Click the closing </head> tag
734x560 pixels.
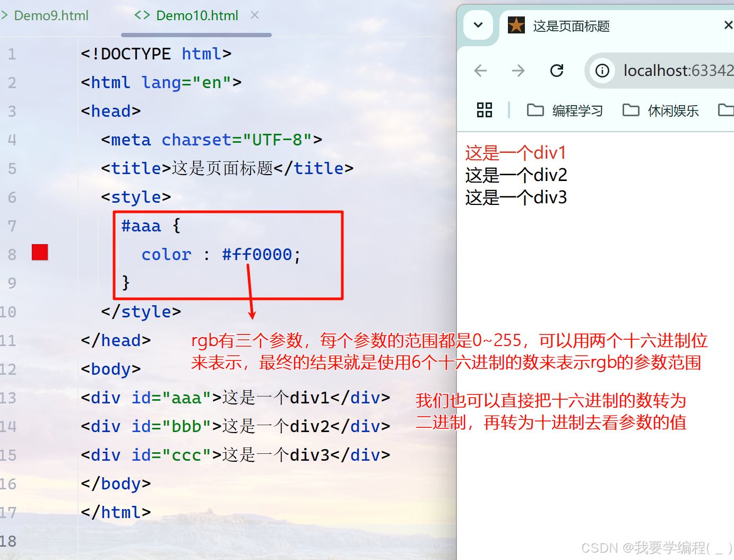tap(116, 341)
